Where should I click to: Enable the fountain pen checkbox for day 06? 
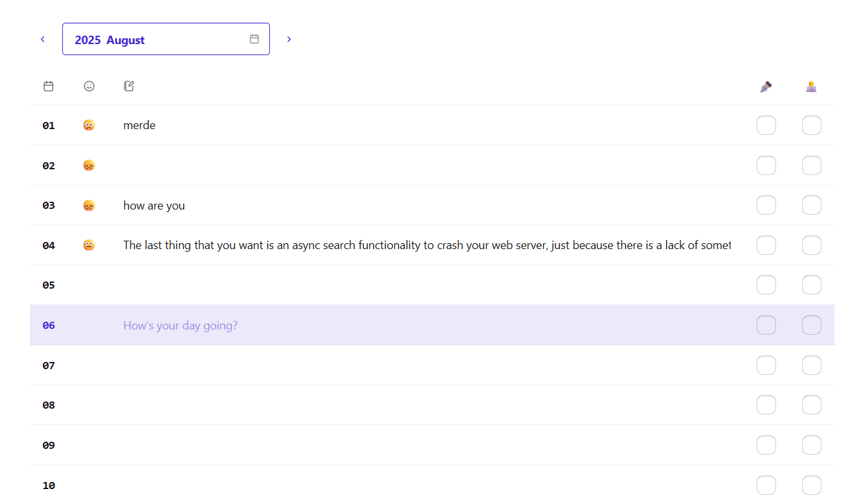click(x=766, y=325)
